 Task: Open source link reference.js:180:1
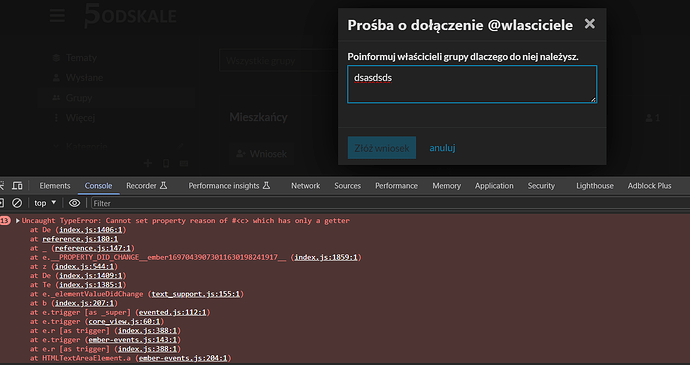80,239
